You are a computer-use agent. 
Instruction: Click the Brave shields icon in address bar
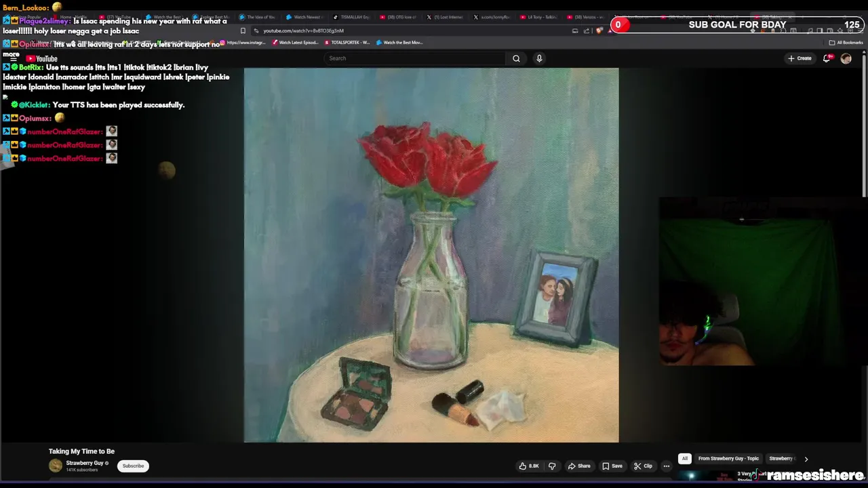pyautogui.click(x=599, y=30)
